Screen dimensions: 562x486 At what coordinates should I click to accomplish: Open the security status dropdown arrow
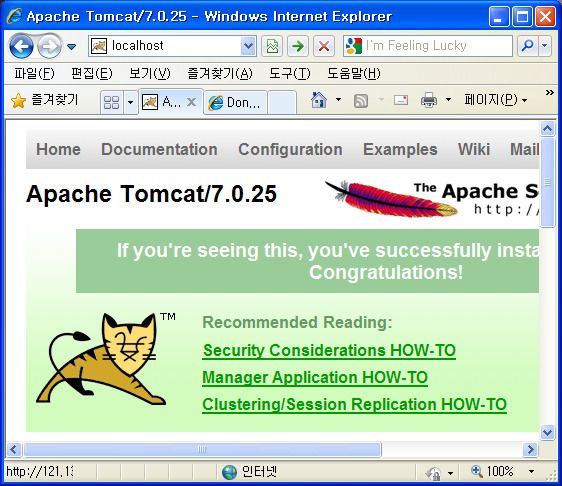click(x=451, y=473)
